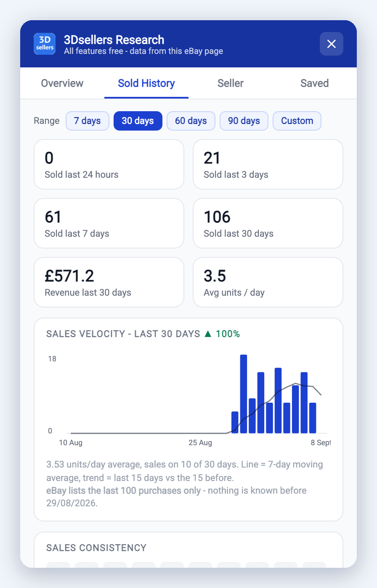This screenshot has height=588, width=377.
Task: Click the Range label
Action: point(47,121)
